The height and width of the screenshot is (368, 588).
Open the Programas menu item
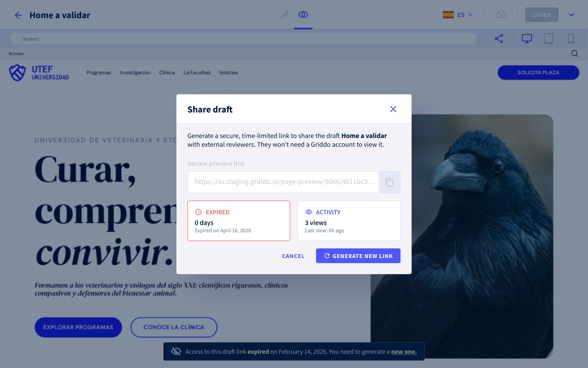(x=98, y=72)
